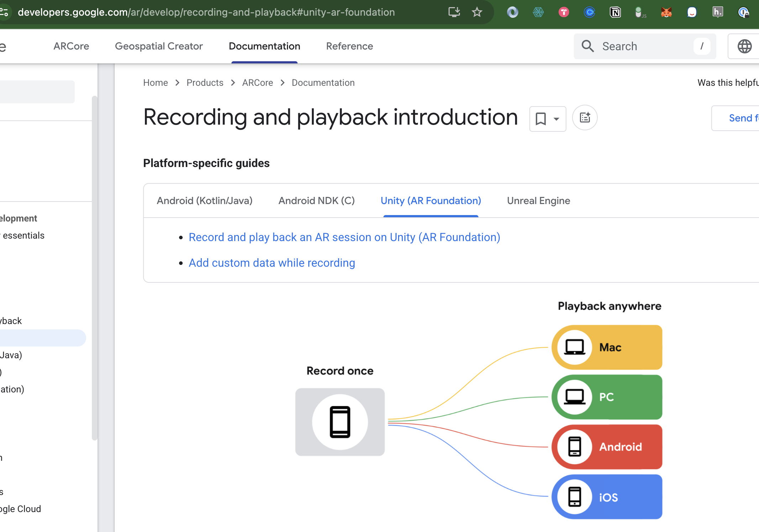
Task: Select the Unreal Engine tab
Action: [x=538, y=201]
